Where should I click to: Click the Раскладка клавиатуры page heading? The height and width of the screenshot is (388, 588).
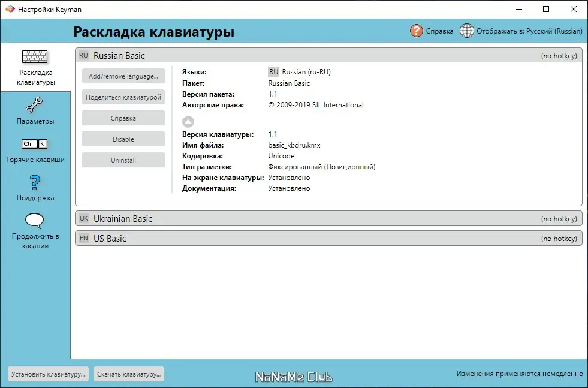click(x=154, y=32)
